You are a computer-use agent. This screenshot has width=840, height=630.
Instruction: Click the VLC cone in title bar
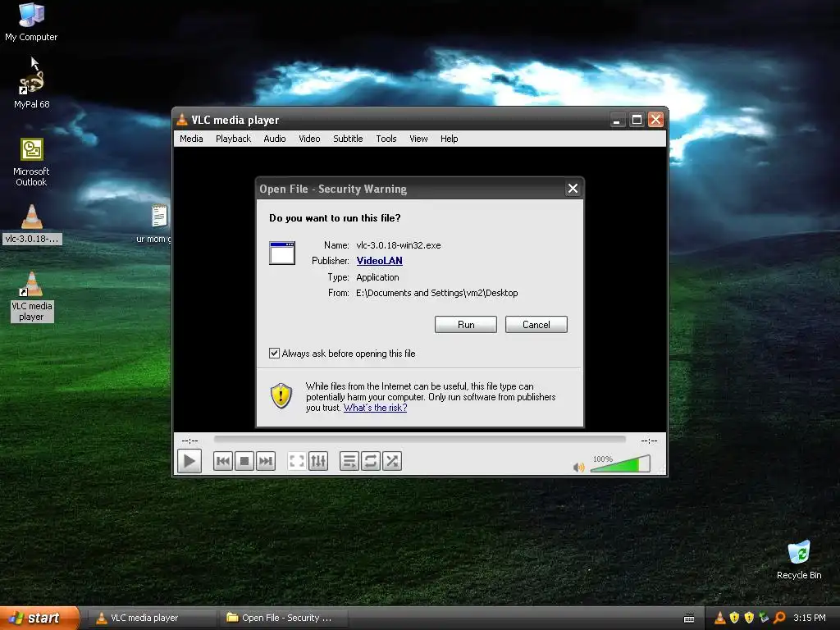click(182, 120)
